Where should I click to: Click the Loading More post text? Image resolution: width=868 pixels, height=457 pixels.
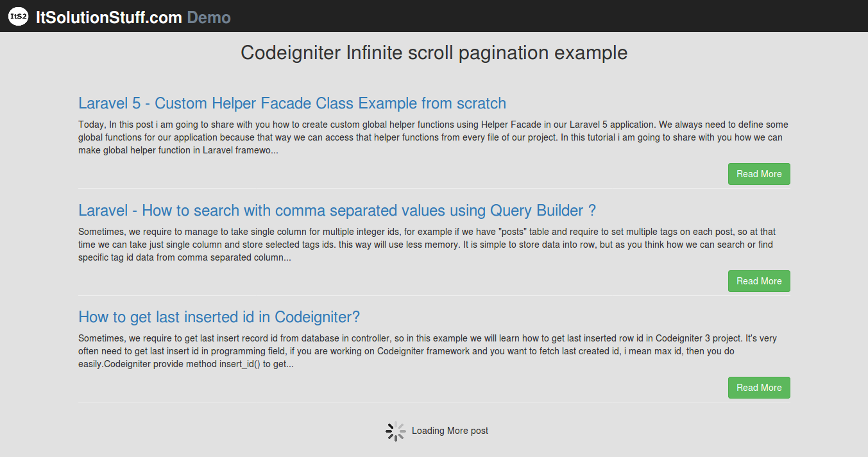450,431
